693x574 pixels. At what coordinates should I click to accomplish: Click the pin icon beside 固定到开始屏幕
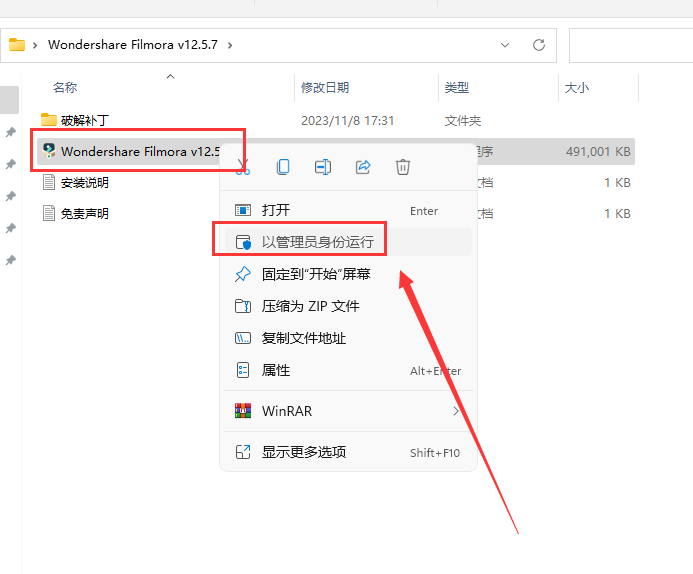click(243, 274)
